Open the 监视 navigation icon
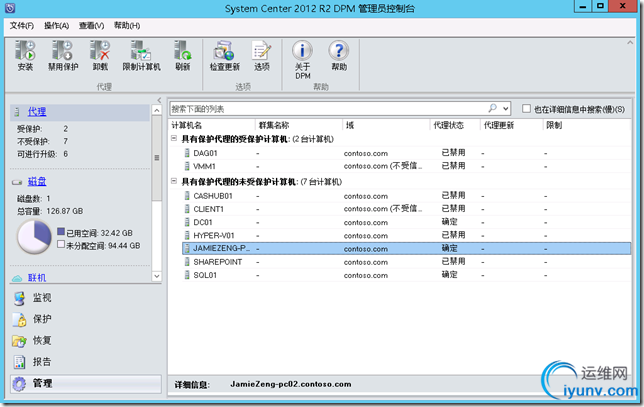 click(x=19, y=298)
